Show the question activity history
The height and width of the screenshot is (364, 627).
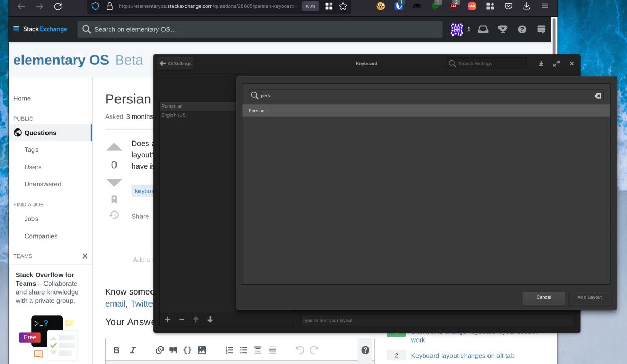tap(114, 215)
